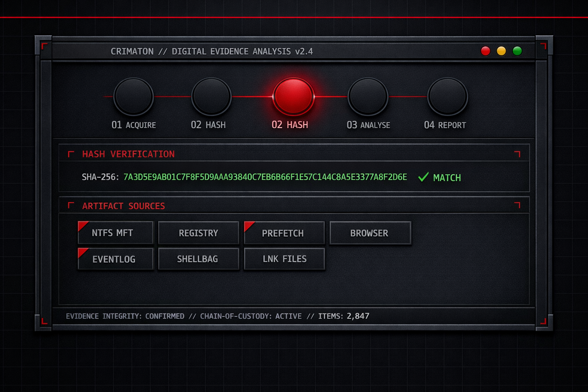Select the dark knob right of Acquire
The height and width of the screenshot is (392, 588).
(x=211, y=97)
